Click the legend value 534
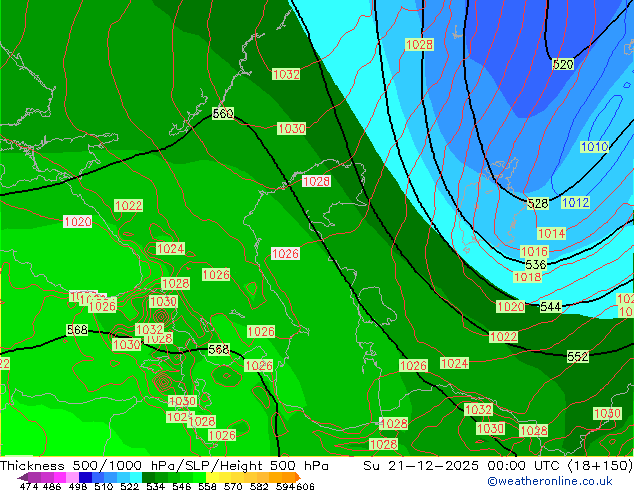Image resolution: width=634 pixels, height=490 pixels. click(155, 486)
